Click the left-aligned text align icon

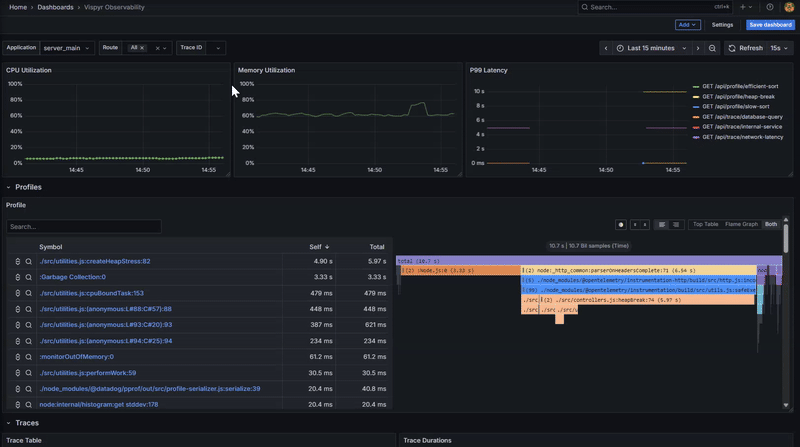click(x=662, y=225)
